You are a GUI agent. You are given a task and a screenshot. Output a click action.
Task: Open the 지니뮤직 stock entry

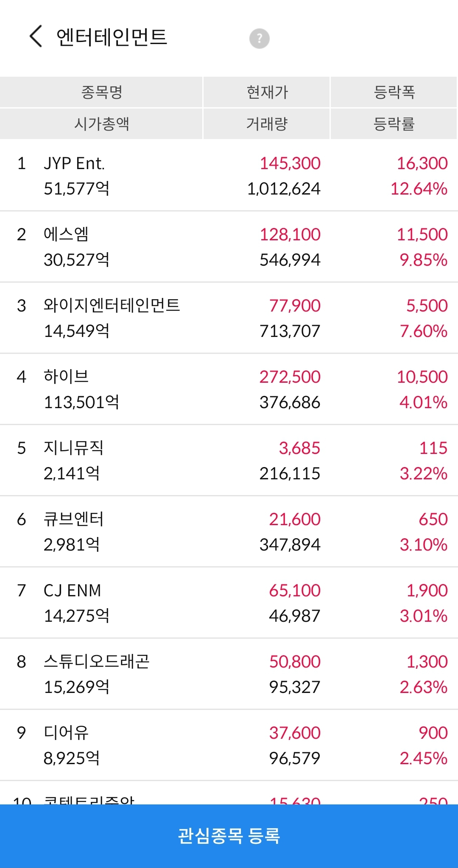pyautogui.click(x=229, y=460)
